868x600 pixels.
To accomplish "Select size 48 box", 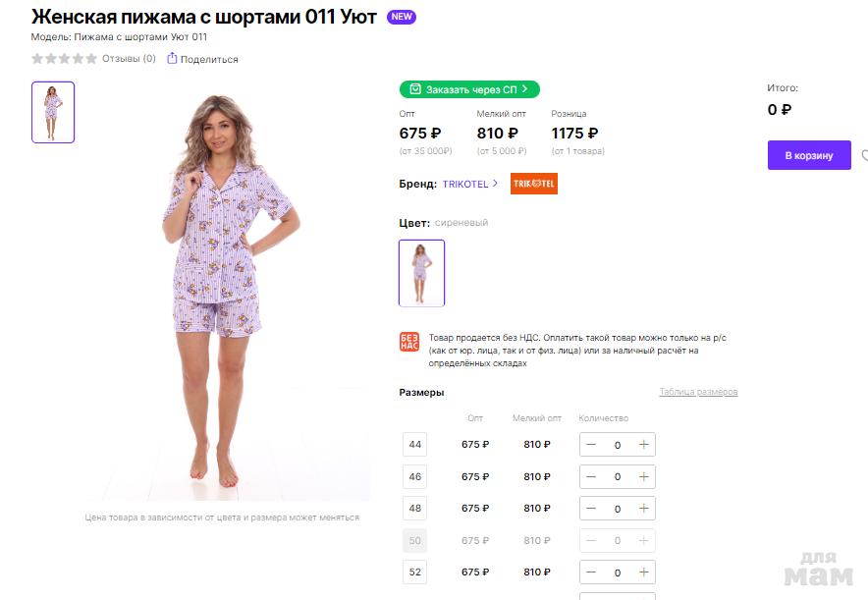I will [415, 509].
